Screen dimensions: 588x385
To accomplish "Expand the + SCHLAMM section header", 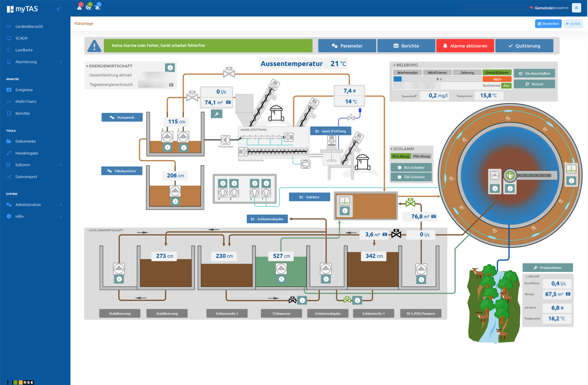I will coord(402,149).
